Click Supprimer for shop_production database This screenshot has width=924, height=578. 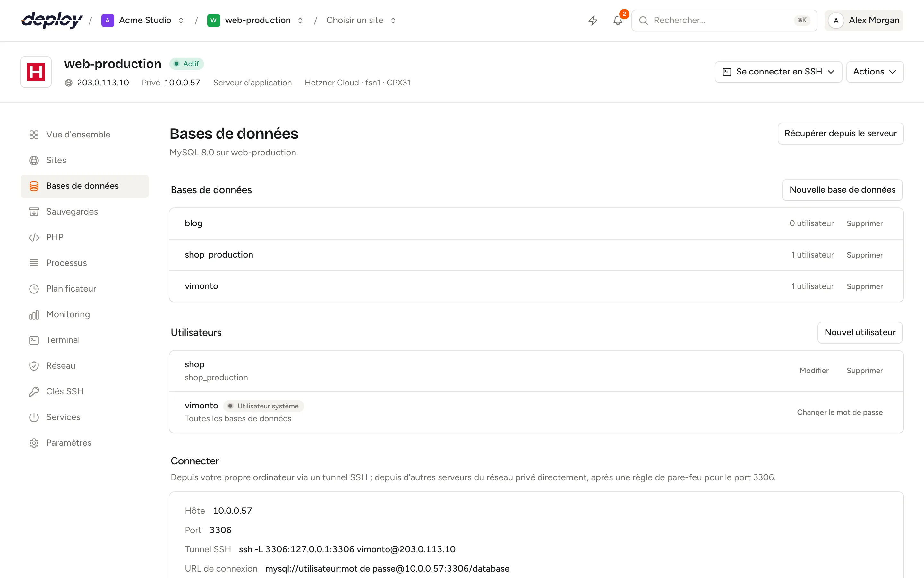coord(864,255)
